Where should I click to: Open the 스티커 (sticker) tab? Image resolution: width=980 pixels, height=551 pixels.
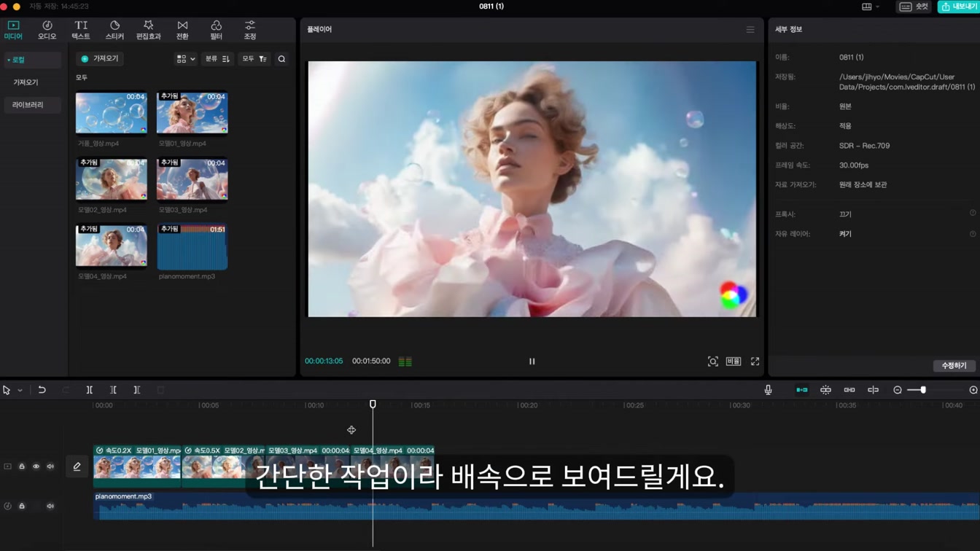click(x=114, y=30)
